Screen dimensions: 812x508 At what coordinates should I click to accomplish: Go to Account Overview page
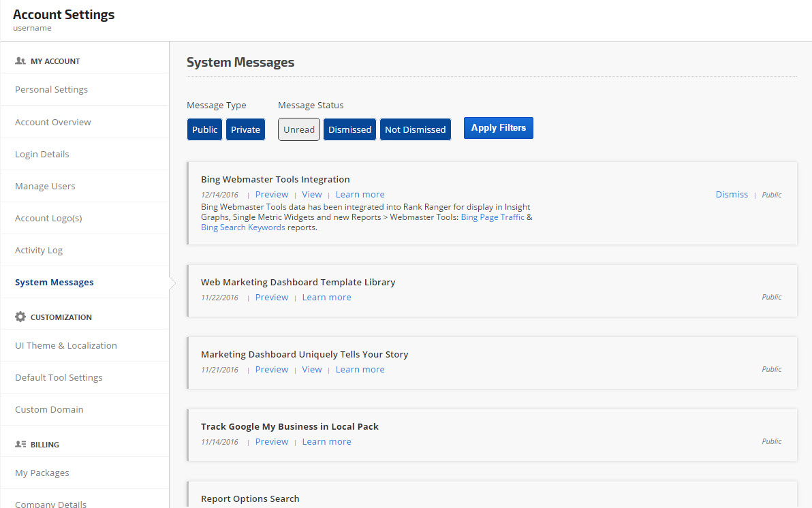click(x=53, y=123)
